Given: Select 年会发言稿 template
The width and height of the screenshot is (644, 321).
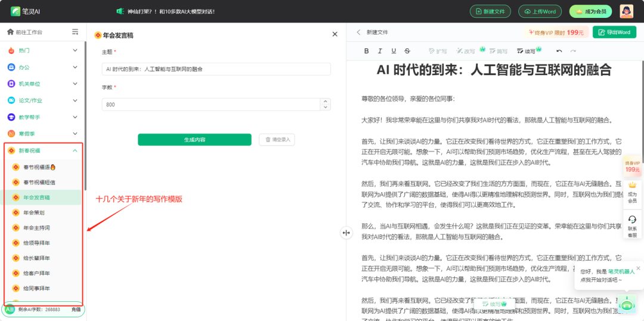Looking at the screenshot, I should (41, 197).
